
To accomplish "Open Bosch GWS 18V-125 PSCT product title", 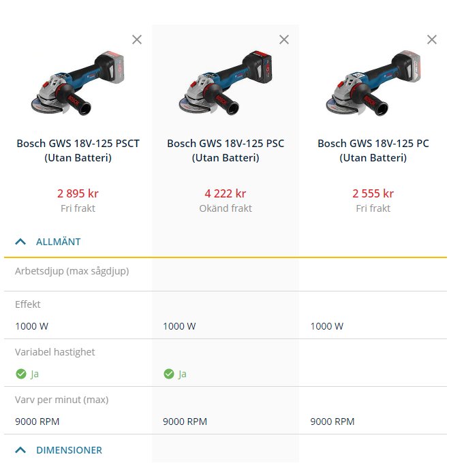I will click(x=78, y=150).
